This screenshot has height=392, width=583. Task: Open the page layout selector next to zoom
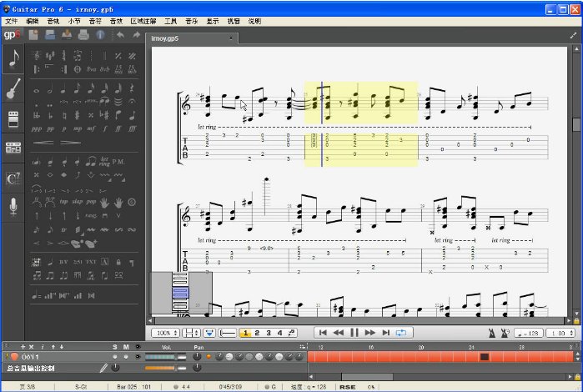[191, 333]
